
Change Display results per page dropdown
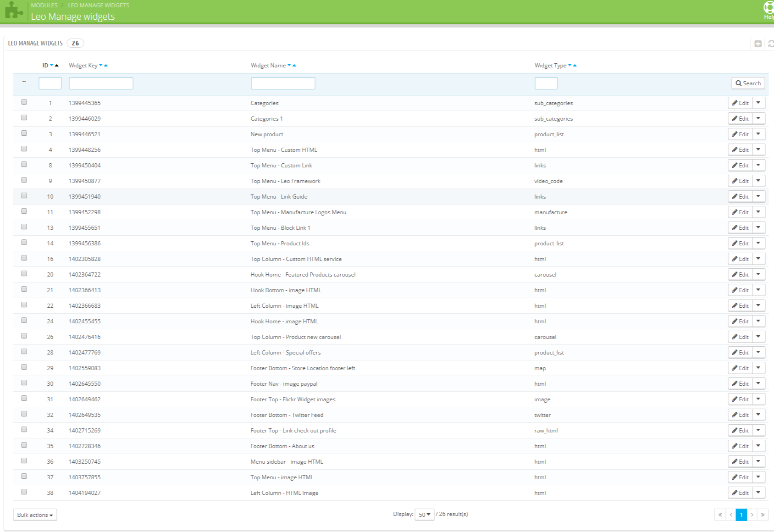point(424,515)
